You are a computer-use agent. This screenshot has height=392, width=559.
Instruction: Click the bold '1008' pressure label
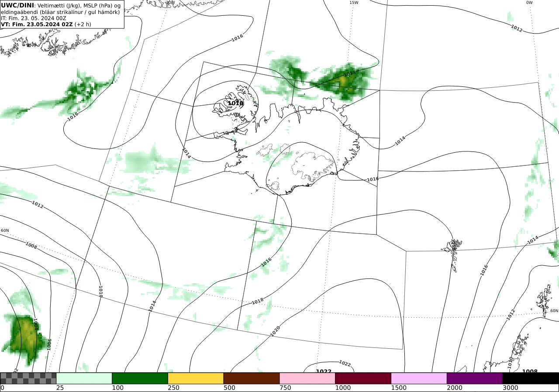[x=530, y=371]
